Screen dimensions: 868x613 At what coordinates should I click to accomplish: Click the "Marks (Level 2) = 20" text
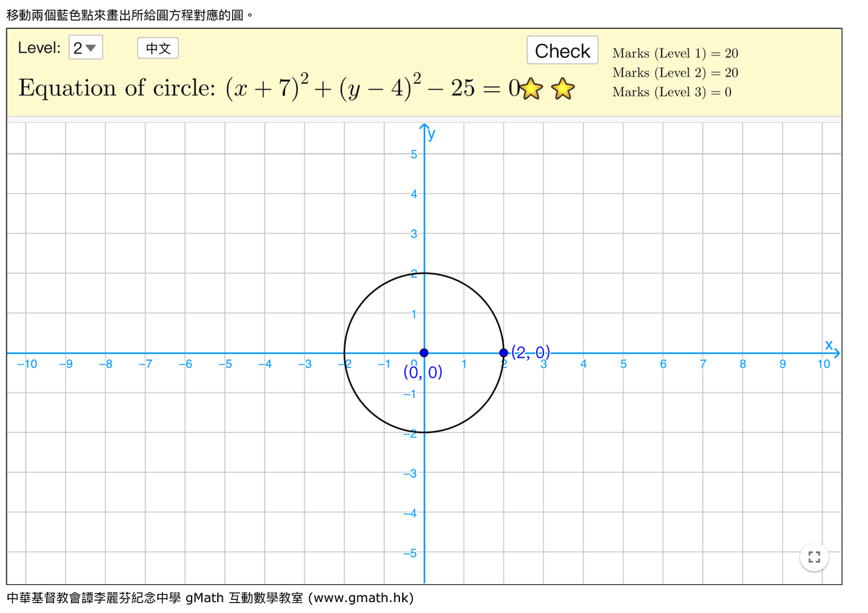(x=675, y=72)
